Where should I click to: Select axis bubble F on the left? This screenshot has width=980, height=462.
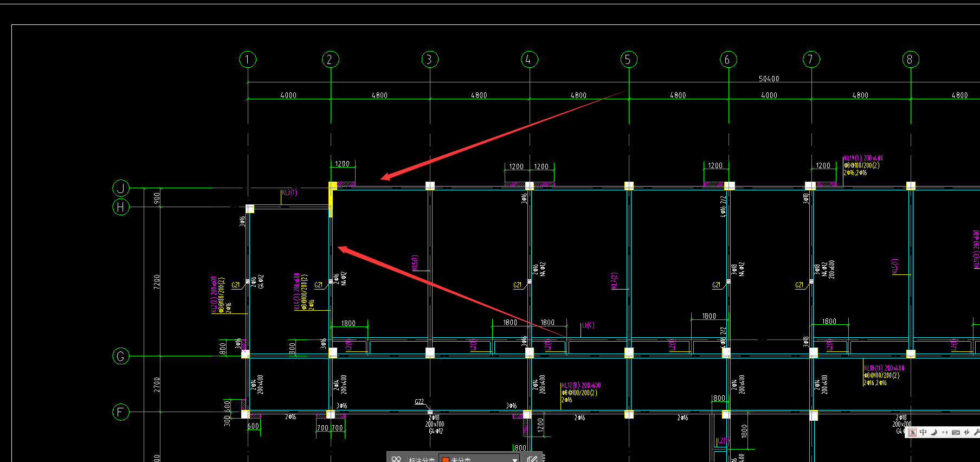coord(121,412)
